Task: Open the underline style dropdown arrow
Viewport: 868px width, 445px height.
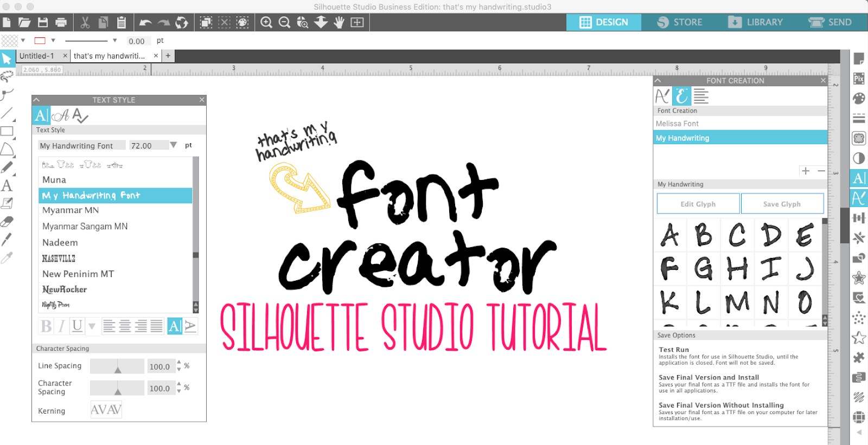Action: (x=92, y=326)
